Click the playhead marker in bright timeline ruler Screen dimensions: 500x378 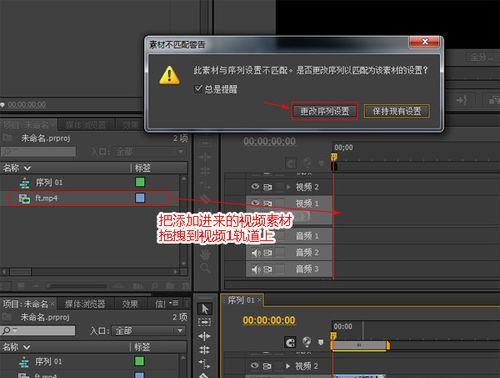[333, 335]
